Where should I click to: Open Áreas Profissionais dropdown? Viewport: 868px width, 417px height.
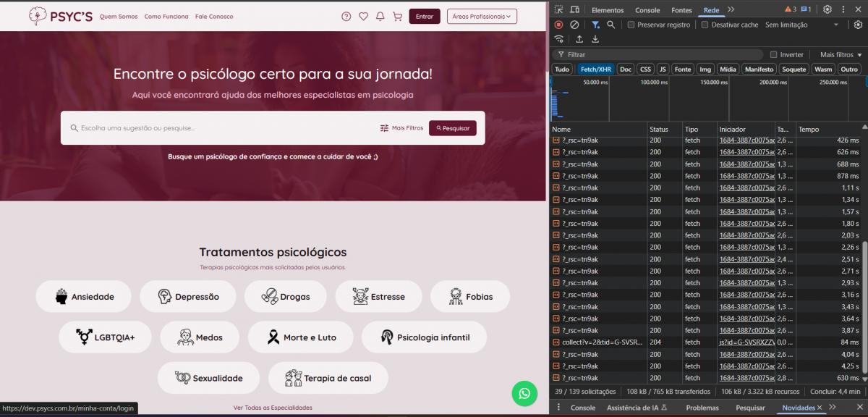click(x=482, y=16)
